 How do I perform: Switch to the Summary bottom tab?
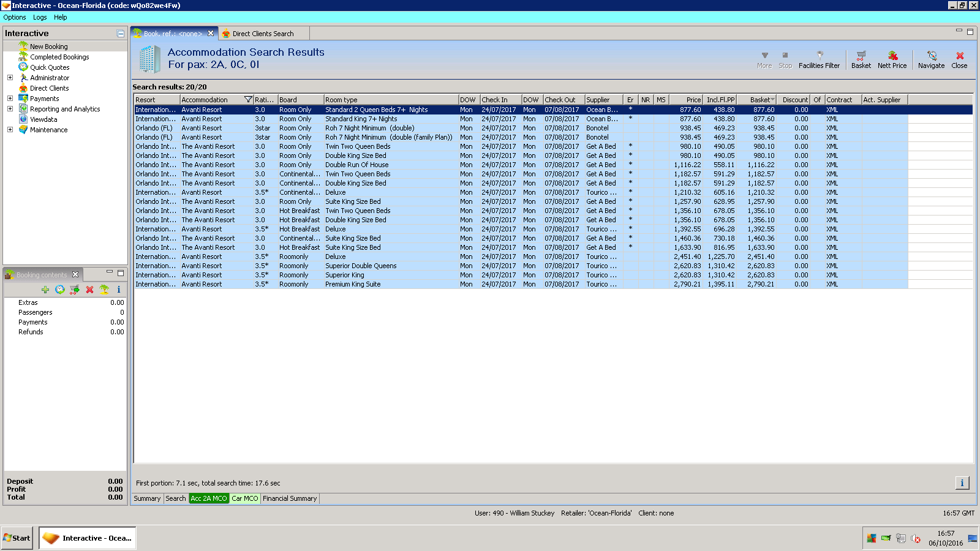pos(147,498)
